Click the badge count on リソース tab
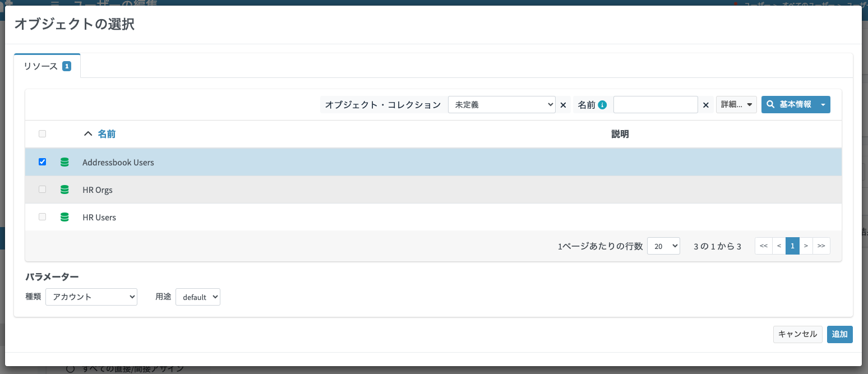Image resolution: width=868 pixels, height=374 pixels. 67,66
